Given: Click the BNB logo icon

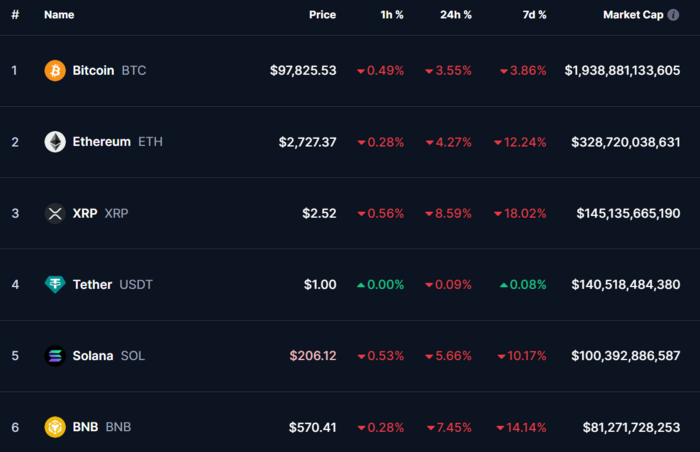Looking at the screenshot, I should coord(55,428).
